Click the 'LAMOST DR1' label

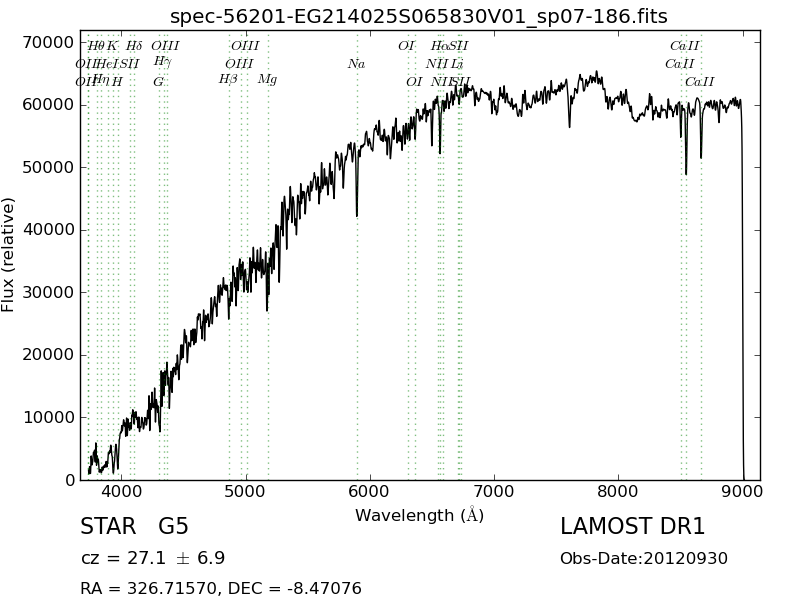(633, 527)
